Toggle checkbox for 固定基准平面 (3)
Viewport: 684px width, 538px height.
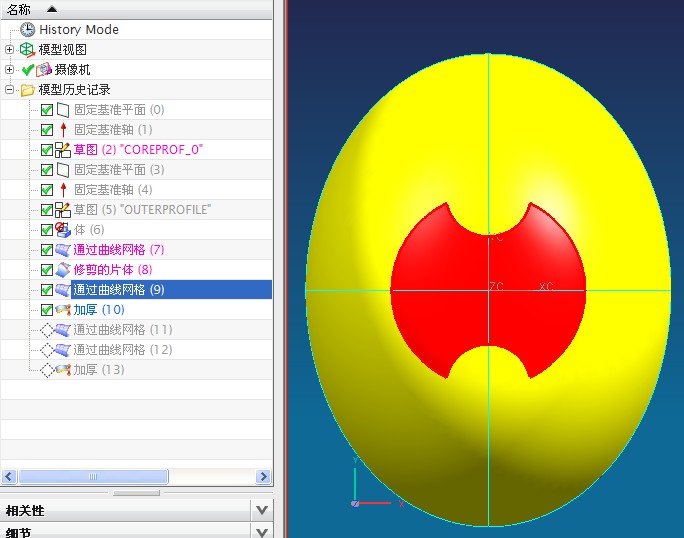point(47,170)
